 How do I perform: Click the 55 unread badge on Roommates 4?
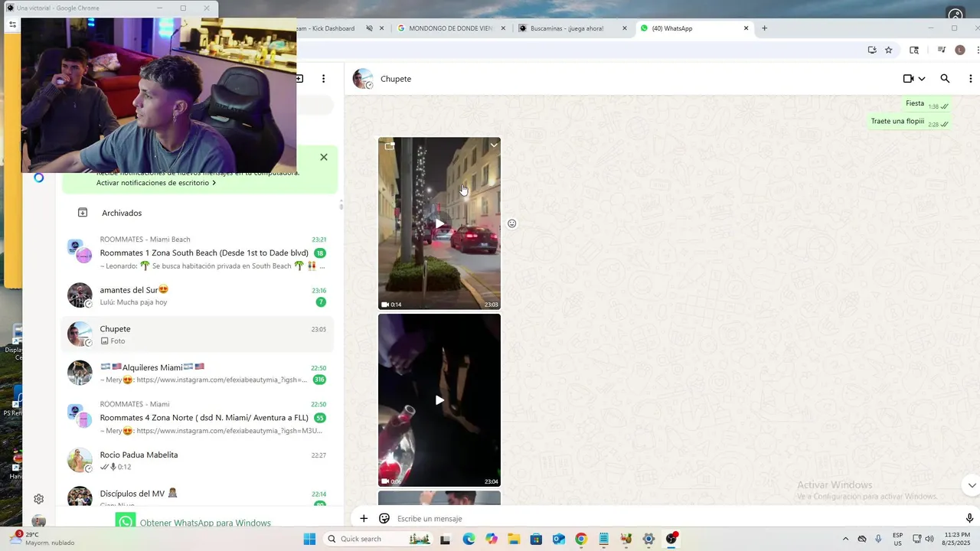click(320, 418)
